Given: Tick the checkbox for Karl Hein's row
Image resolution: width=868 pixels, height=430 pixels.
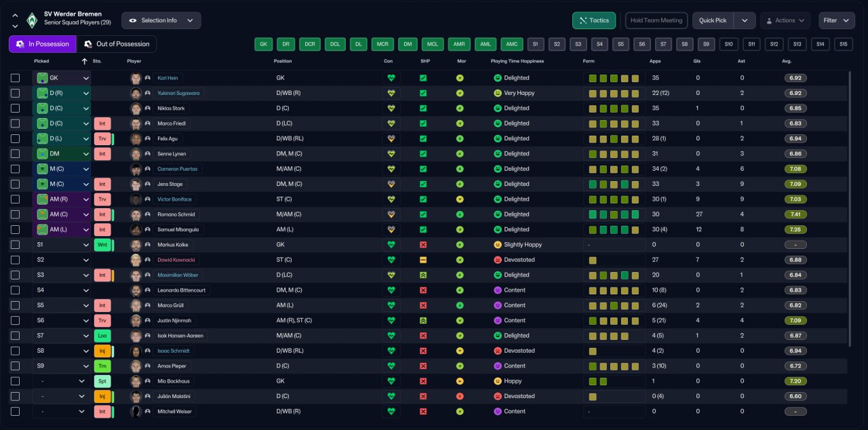Looking at the screenshot, I should 15,78.
